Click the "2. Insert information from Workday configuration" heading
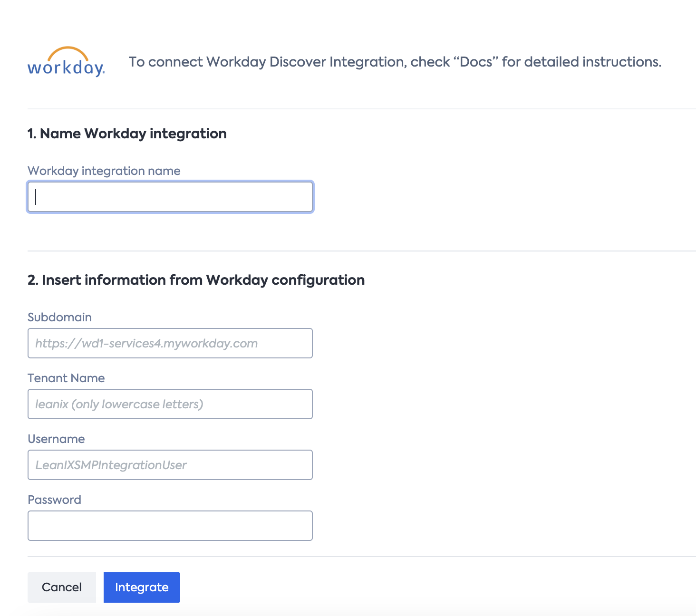 pos(196,280)
